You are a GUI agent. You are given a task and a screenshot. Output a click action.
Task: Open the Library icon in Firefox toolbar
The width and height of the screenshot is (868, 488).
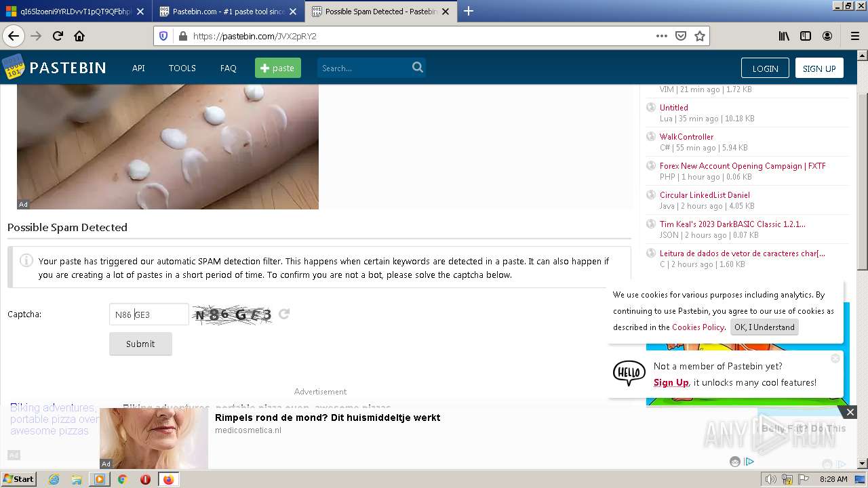tap(784, 36)
